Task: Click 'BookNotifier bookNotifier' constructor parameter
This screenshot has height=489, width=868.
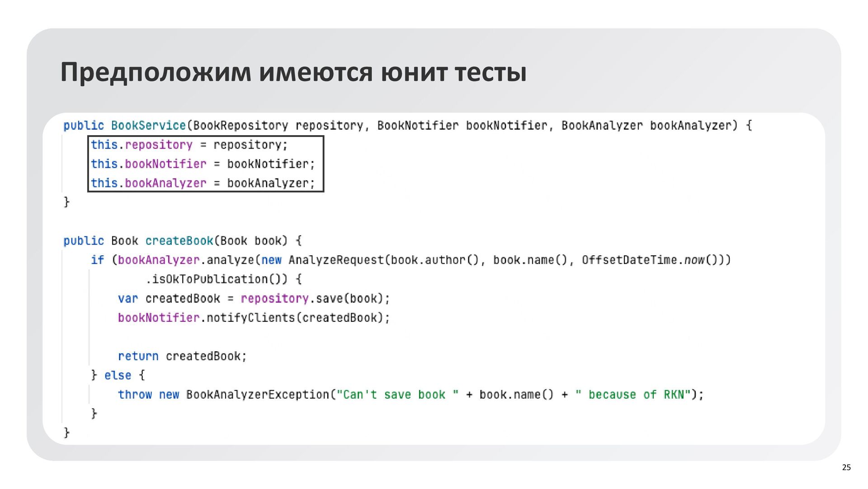Action: point(462,125)
